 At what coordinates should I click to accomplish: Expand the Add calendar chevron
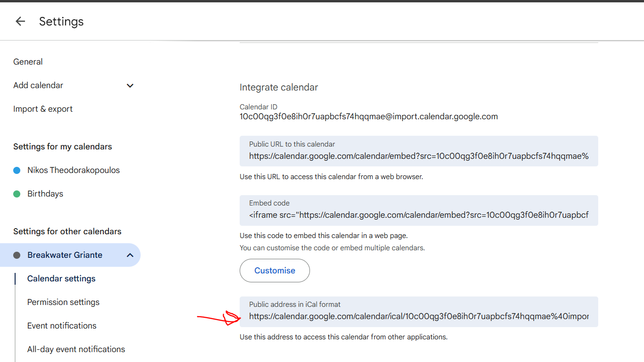(130, 85)
